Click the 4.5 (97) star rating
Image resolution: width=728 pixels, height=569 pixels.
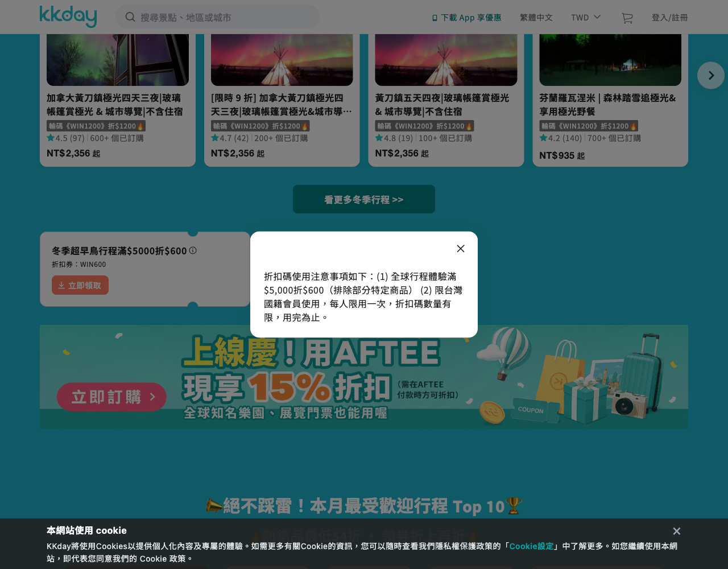(x=65, y=138)
